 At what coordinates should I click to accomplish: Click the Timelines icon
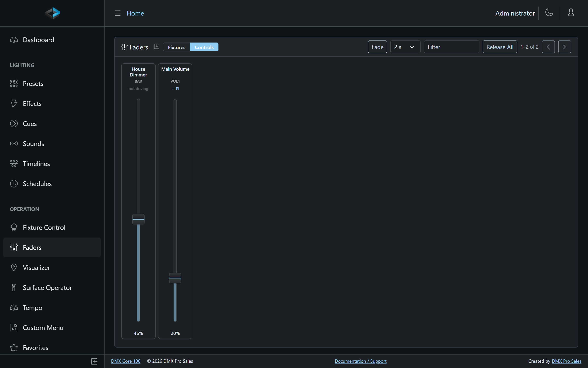(x=14, y=164)
